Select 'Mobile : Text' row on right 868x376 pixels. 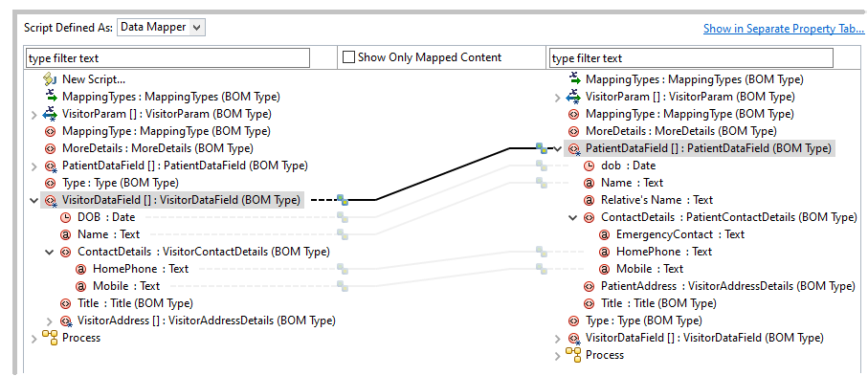tap(650, 269)
